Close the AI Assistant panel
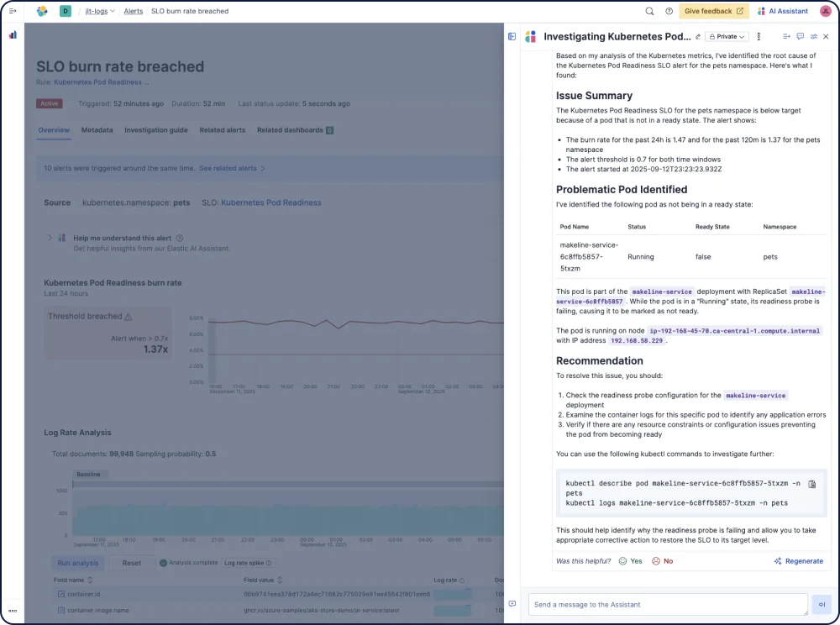This screenshot has width=840, height=625. point(826,36)
